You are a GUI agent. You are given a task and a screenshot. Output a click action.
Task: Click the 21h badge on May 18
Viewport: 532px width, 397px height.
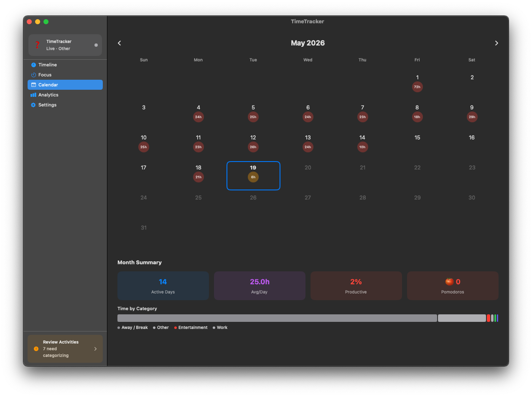[x=199, y=177]
